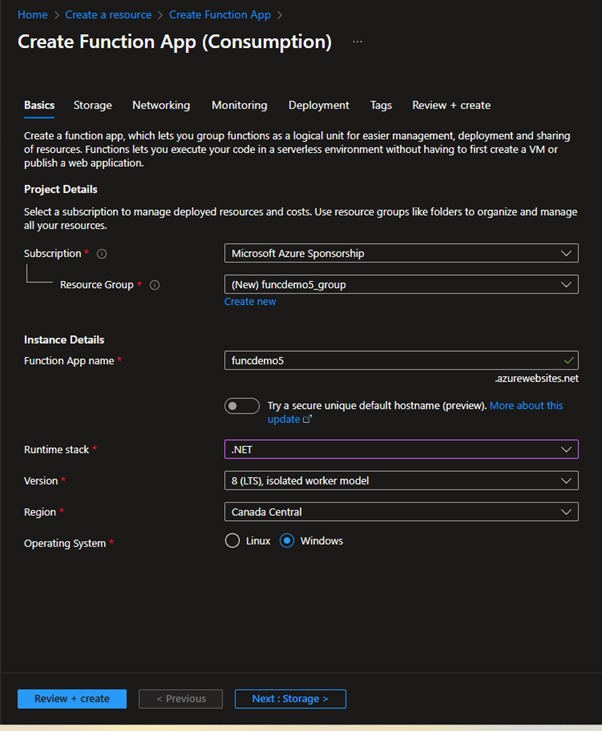The width and height of the screenshot is (602, 731).
Task: Select the Linux operating system option
Action: [232, 541]
